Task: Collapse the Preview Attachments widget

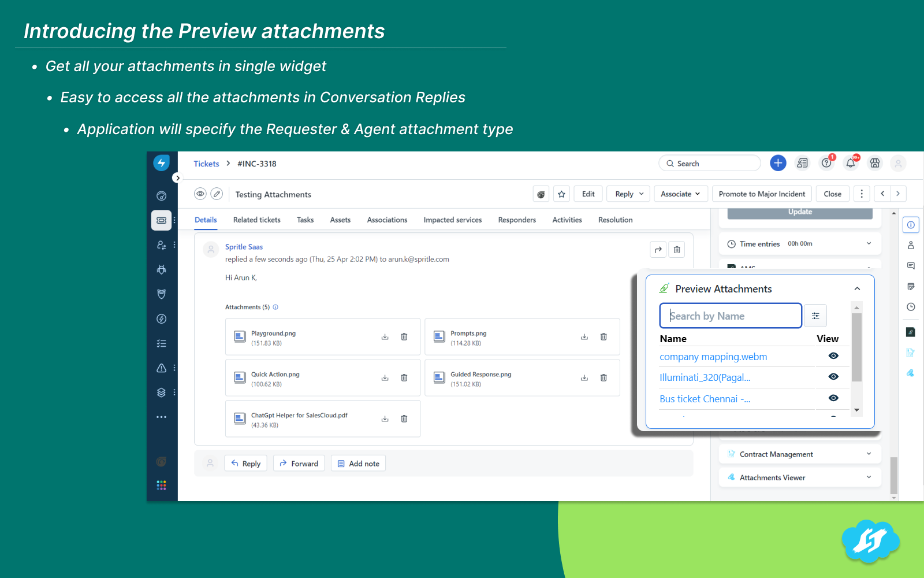Action: point(857,288)
